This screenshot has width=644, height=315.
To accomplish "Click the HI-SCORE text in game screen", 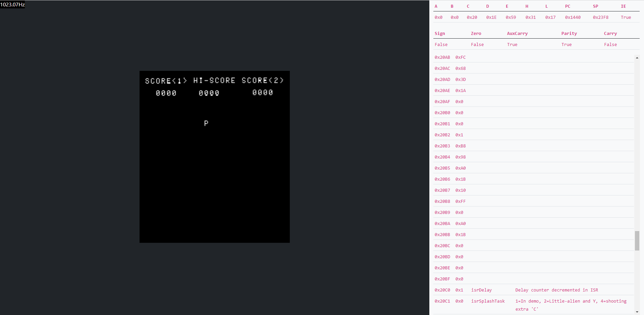I will coord(214,81).
